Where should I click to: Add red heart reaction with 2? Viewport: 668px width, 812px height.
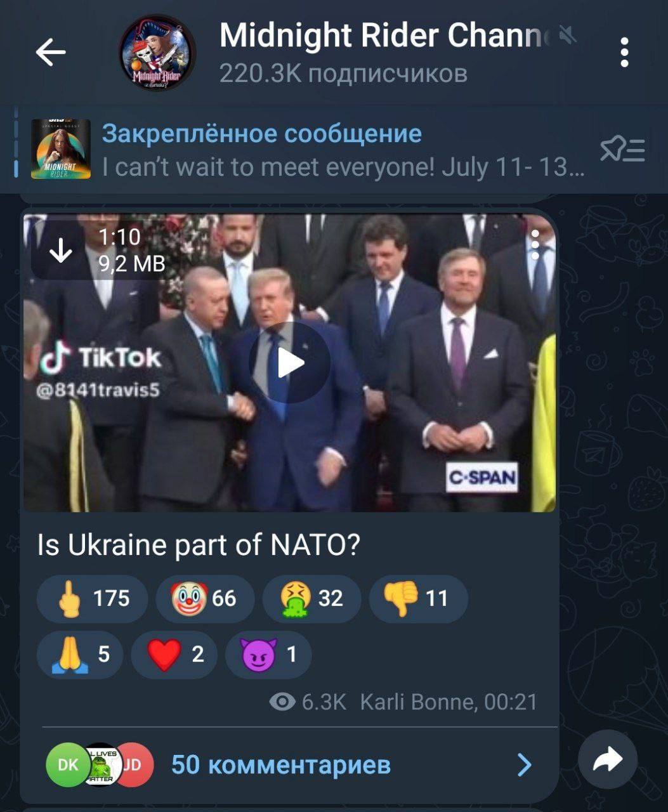(174, 655)
